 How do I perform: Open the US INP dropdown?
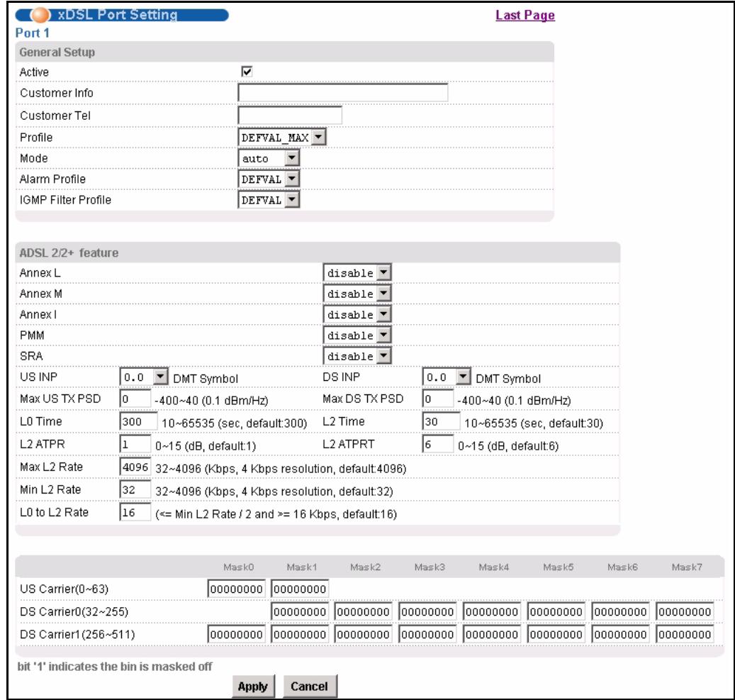tap(144, 377)
